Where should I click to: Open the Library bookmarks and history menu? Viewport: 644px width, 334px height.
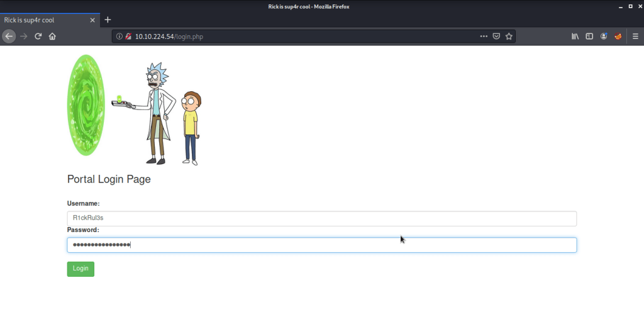pos(575,36)
